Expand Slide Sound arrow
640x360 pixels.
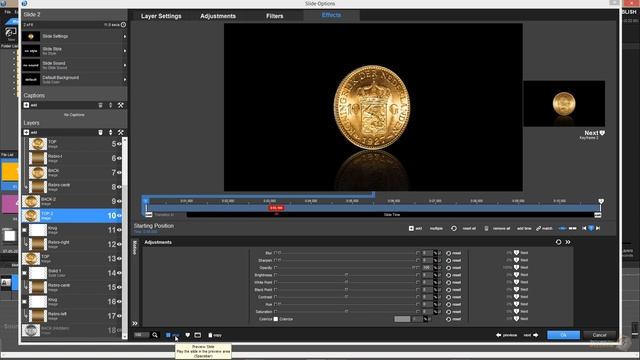(125, 65)
